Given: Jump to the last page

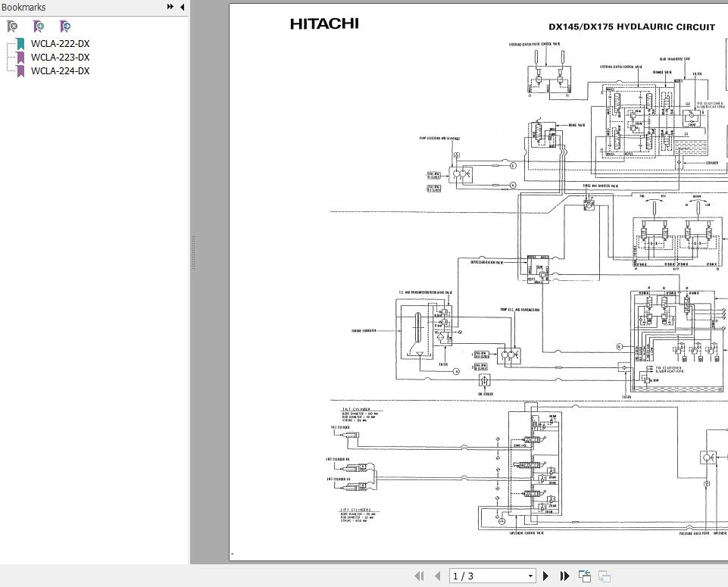Looking at the screenshot, I should pos(564,576).
